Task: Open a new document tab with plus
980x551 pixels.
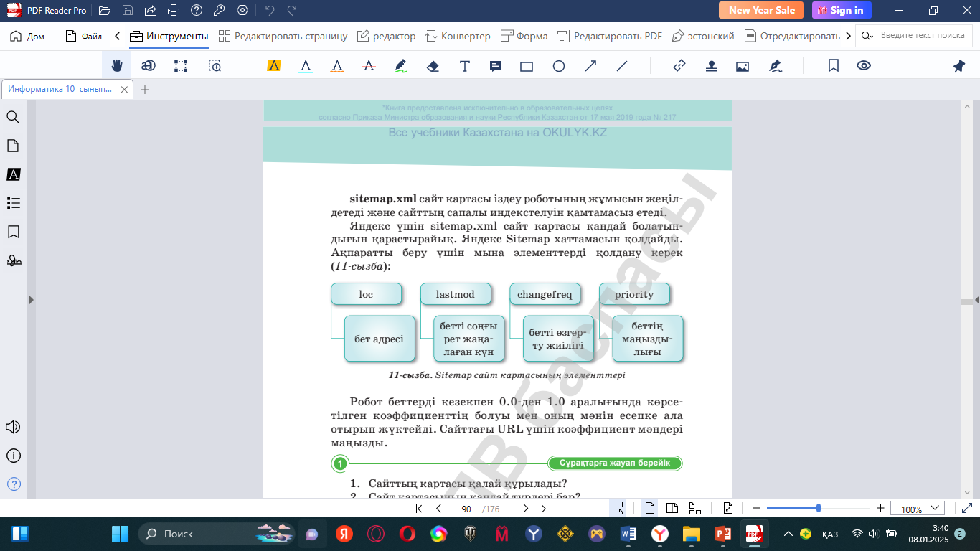Action: tap(145, 90)
